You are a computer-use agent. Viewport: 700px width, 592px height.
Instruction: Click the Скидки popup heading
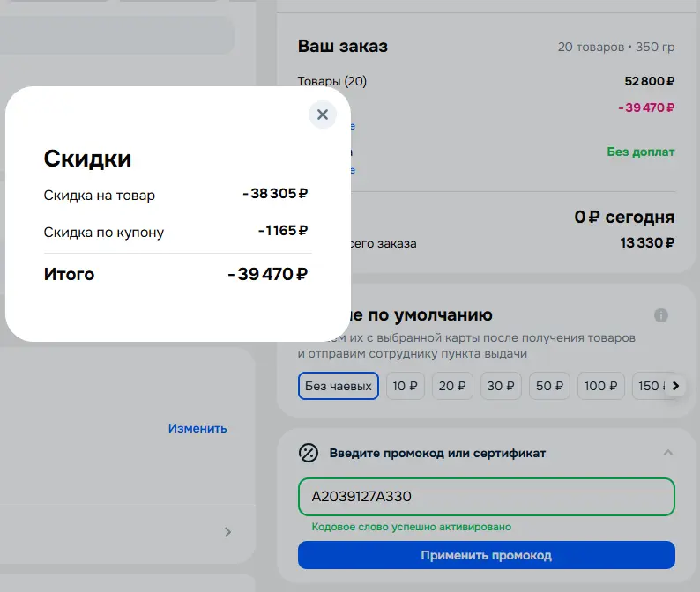(x=87, y=159)
